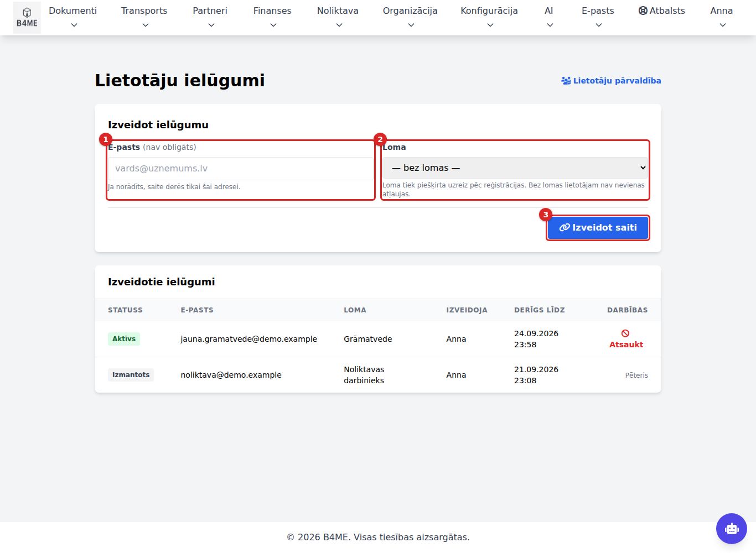Go to Atbalsts support
Viewport: 756px width, 553px height.
pos(662,11)
